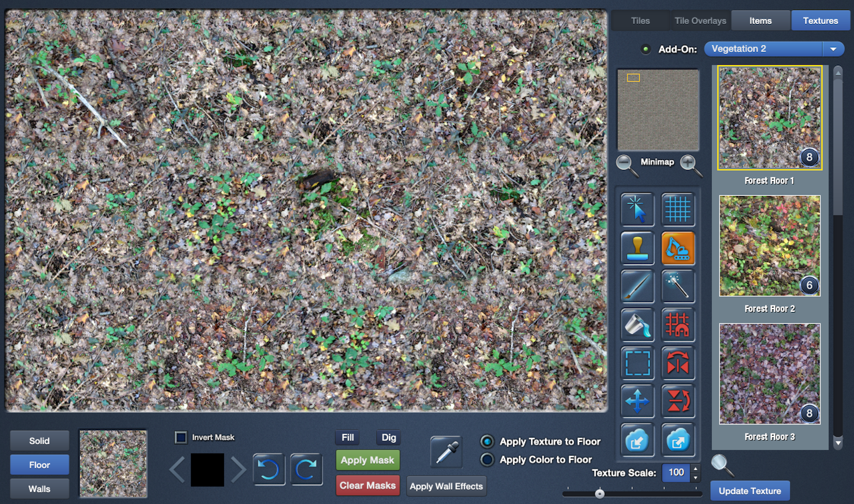This screenshot has width=854, height=504.
Task: Toggle the blue grid display icon
Action: 678,209
